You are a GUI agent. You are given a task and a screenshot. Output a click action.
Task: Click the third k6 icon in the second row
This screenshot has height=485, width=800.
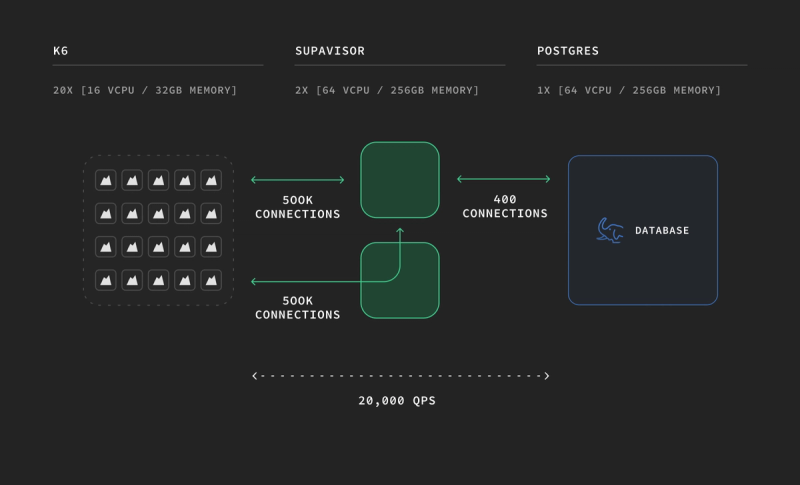pos(158,213)
